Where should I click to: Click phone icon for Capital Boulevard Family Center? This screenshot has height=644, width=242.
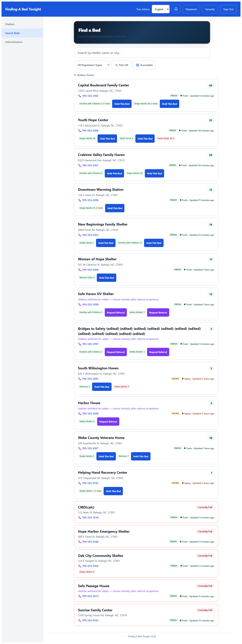pyautogui.click(x=80, y=96)
